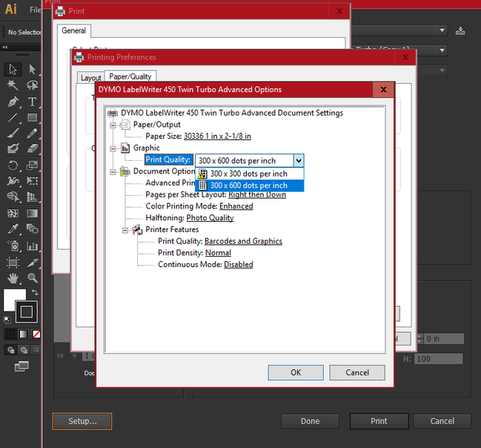
Task: Activate the Hand tool
Action: 13,277
